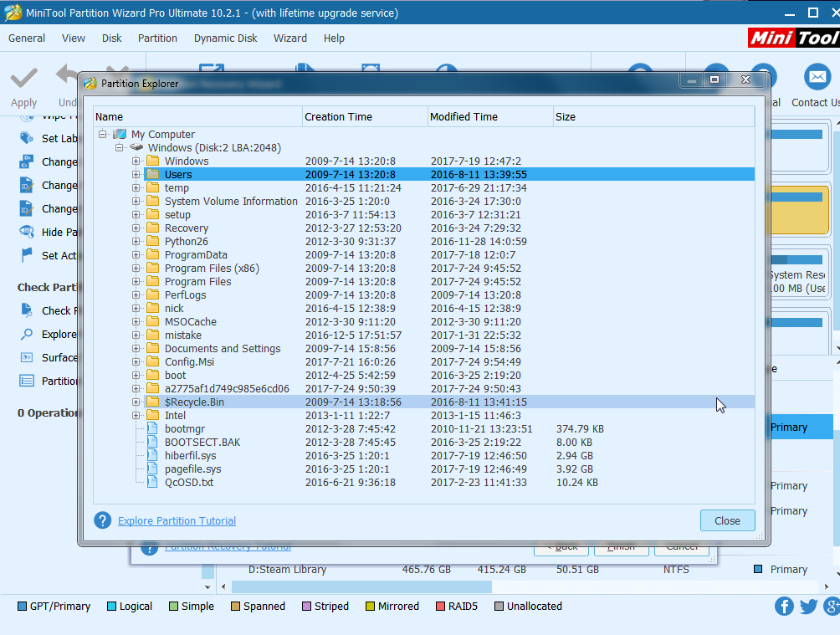Expand the $Recycle.Bin folder

136,402
